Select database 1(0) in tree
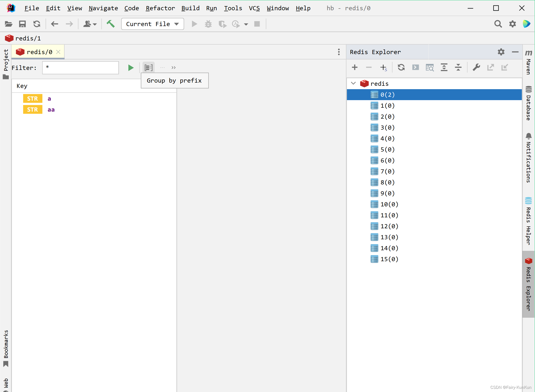The height and width of the screenshot is (392, 535). coord(387,105)
